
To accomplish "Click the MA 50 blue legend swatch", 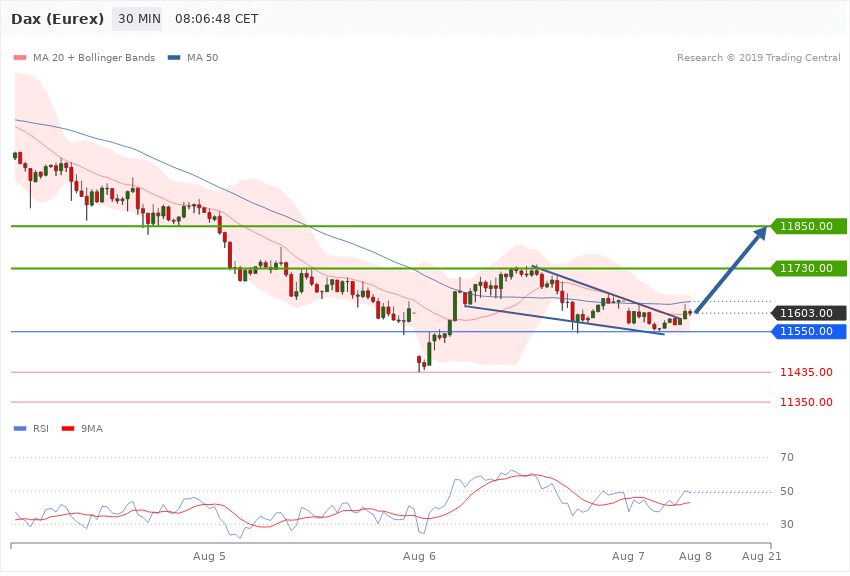I will coord(174,57).
